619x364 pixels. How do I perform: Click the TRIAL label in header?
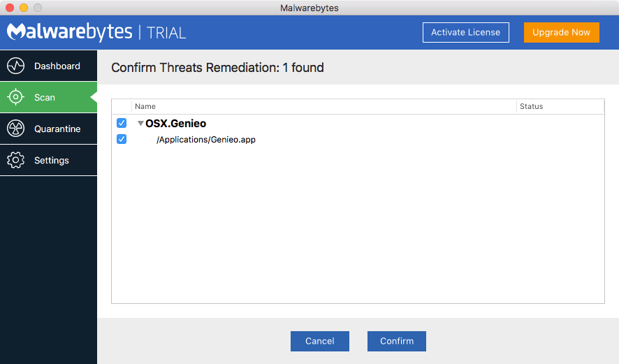tap(166, 33)
